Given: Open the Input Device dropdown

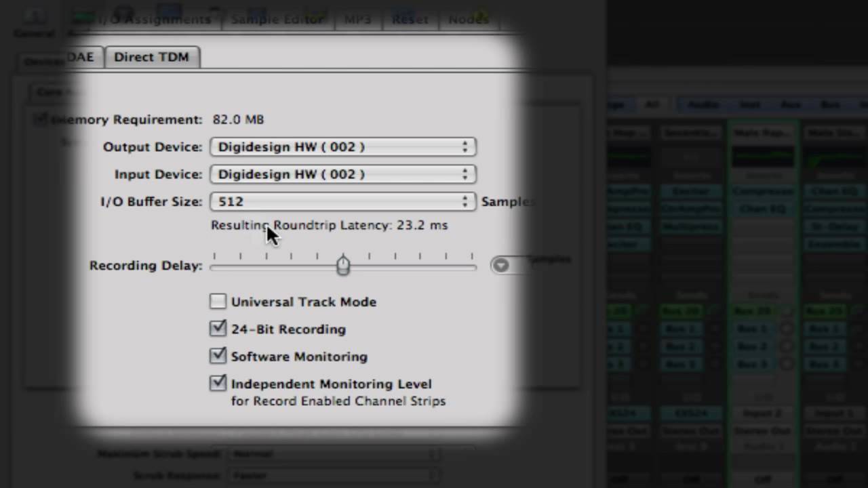Looking at the screenshot, I should tap(343, 174).
